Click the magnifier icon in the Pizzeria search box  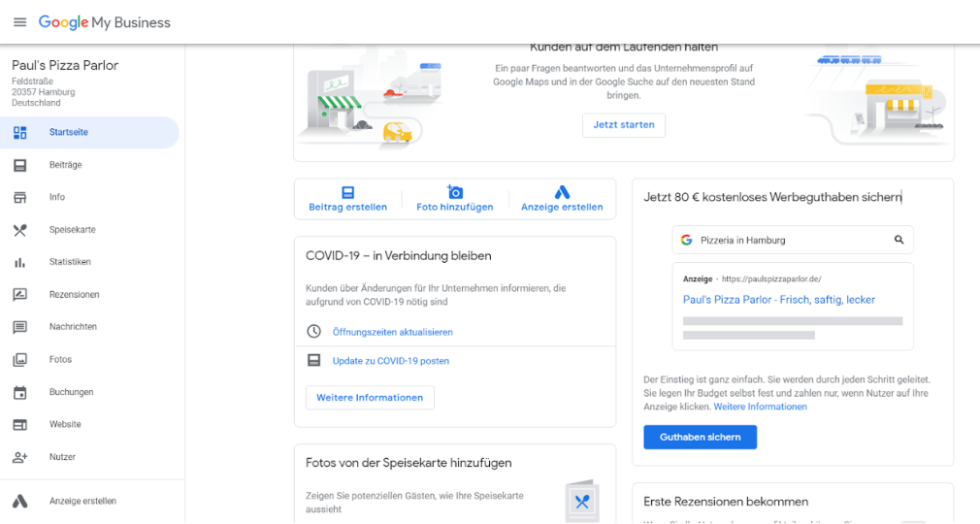pyautogui.click(x=898, y=240)
